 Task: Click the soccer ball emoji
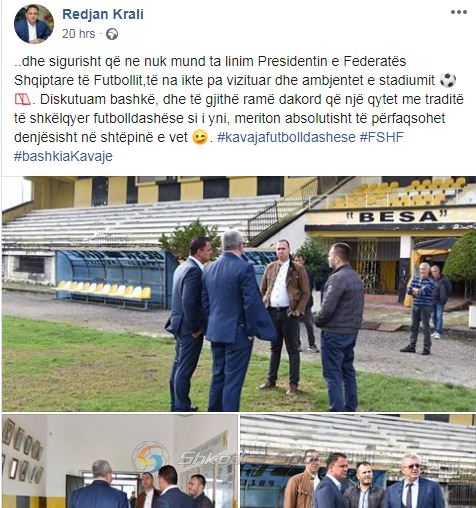click(x=448, y=80)
